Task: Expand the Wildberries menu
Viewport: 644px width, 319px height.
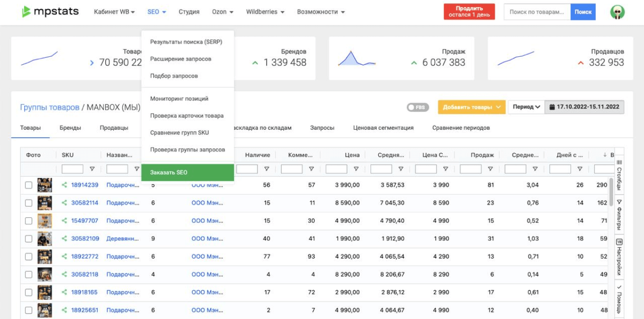Action: pos(265,12)
